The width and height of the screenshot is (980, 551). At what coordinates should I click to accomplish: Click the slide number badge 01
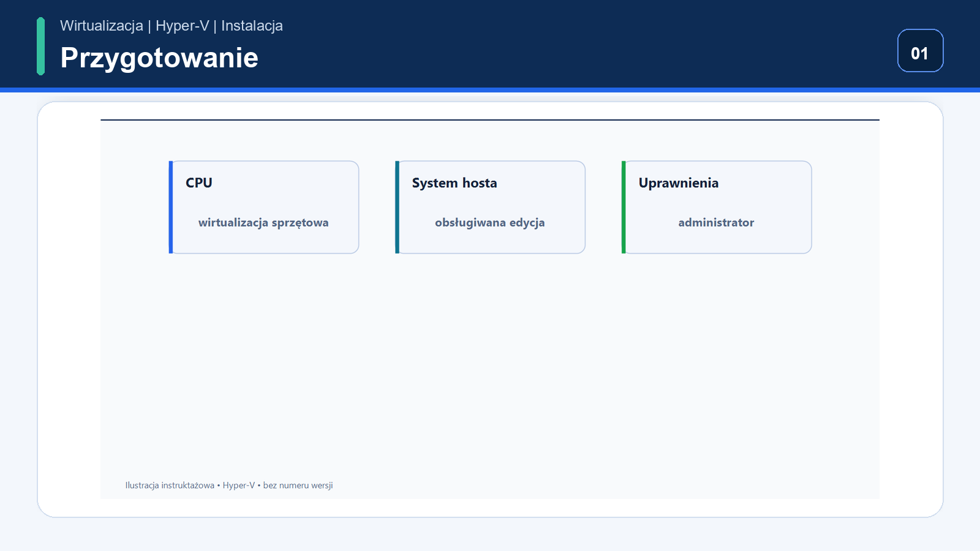coord(920,51)
